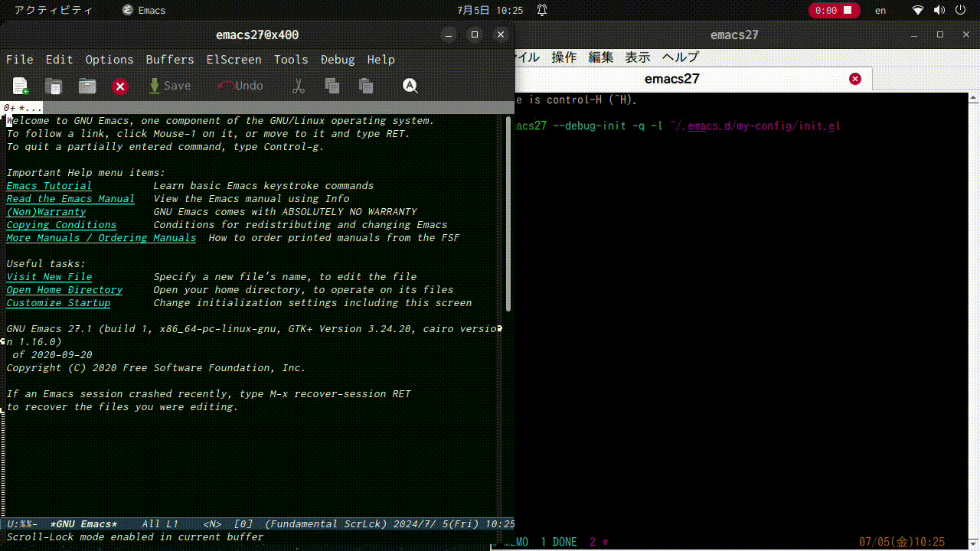Click the Cut scissors toolbar icon
980x551 pixels.
(299, 86)
